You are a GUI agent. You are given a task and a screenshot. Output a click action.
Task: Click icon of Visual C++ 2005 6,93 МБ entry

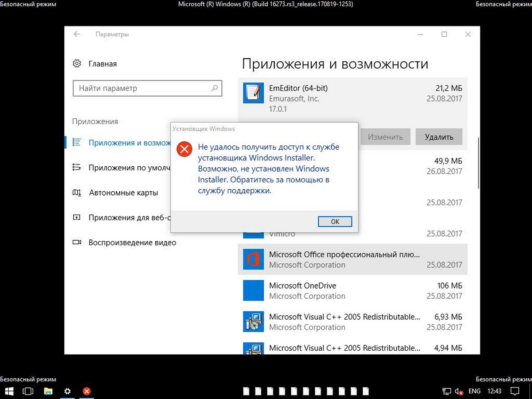pos(253,322)
